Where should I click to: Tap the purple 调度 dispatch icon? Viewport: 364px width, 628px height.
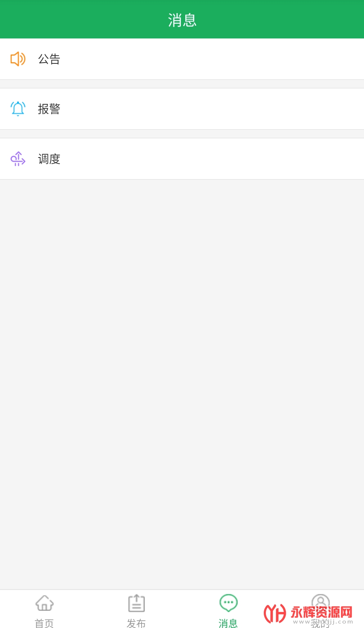(18, 159)
